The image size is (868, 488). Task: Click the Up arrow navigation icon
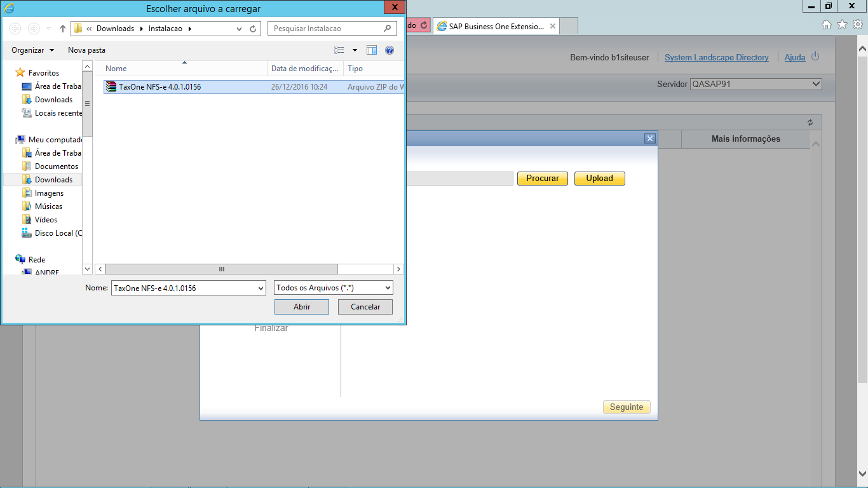pyautogui.click(x=63, y=29)
